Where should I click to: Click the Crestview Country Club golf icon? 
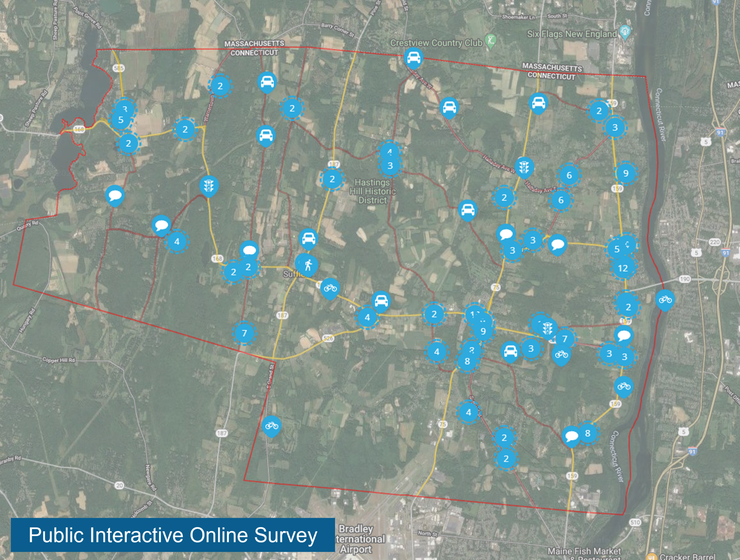(491, 41)
